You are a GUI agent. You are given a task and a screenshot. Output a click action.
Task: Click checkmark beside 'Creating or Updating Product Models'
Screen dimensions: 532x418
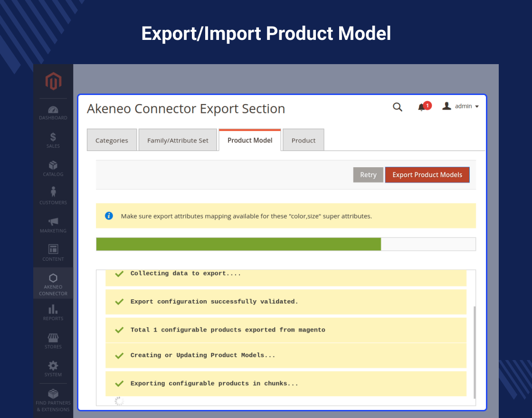coord(119,356)
